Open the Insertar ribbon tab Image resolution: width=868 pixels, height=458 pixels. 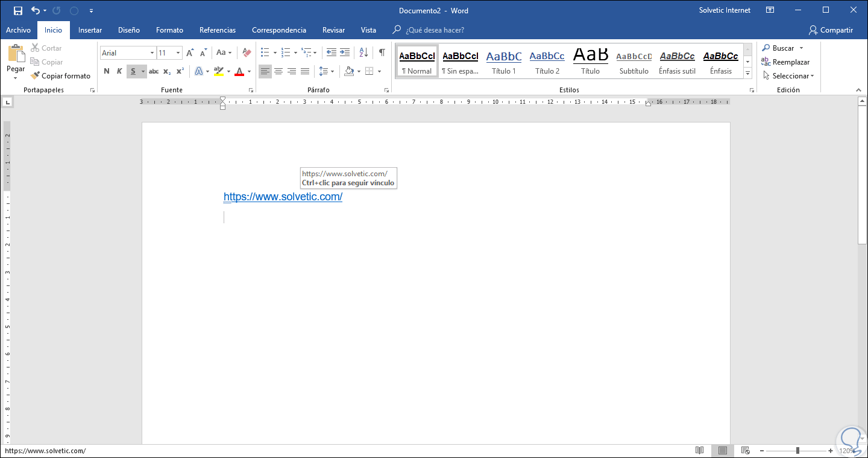tap(90, 30)
